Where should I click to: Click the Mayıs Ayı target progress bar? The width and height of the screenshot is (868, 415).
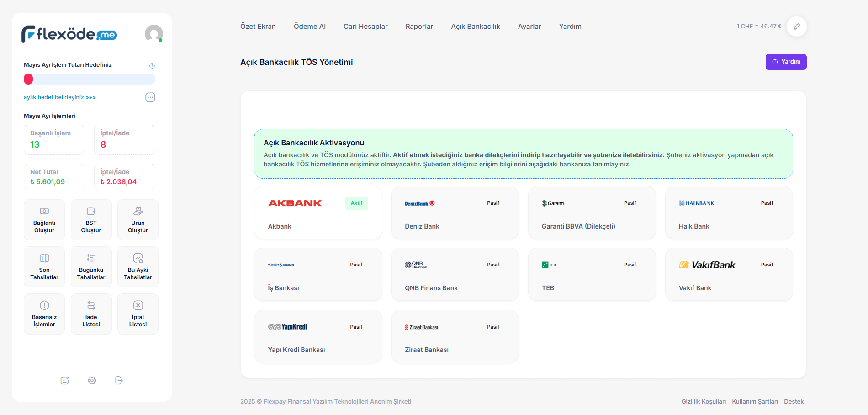click(x=90, y=79)
